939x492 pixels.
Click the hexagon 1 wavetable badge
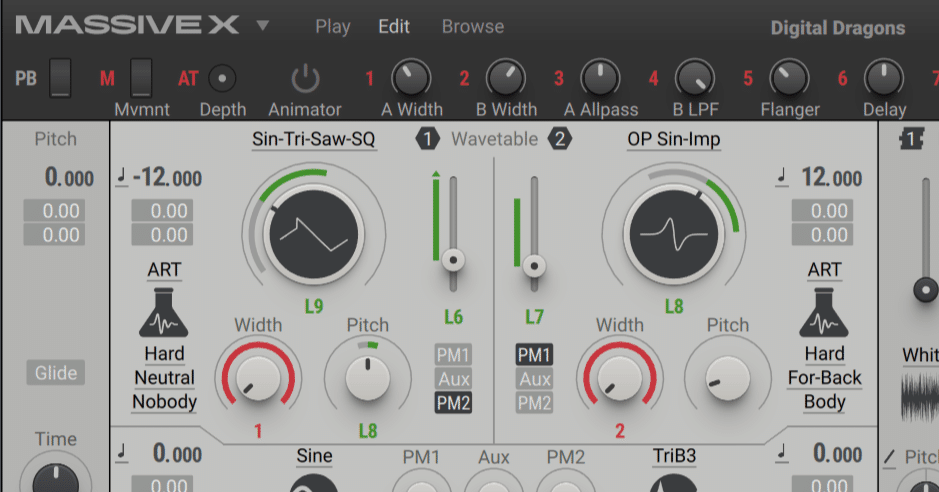(x=428, y=139)
